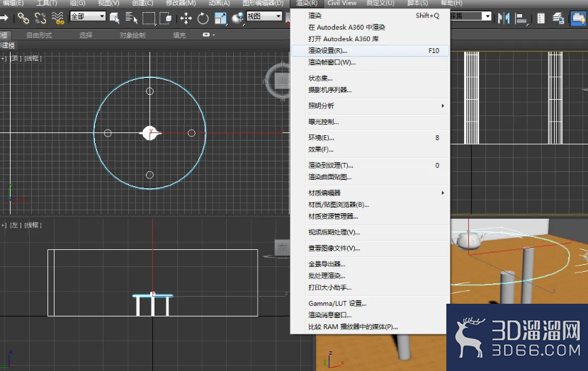This screenshot has width=588, height=371.
Task: Open the 图形编辑器(D) menu
Action: [x=263, y=3]
